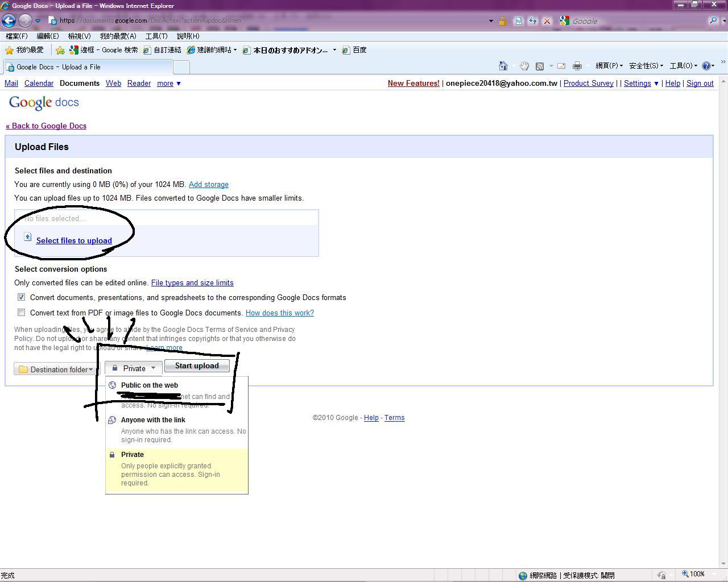This screenshot has width=728, height=582.
Task: Focus the Google search box
Action: pyautogui.click(x=637, y=21)
